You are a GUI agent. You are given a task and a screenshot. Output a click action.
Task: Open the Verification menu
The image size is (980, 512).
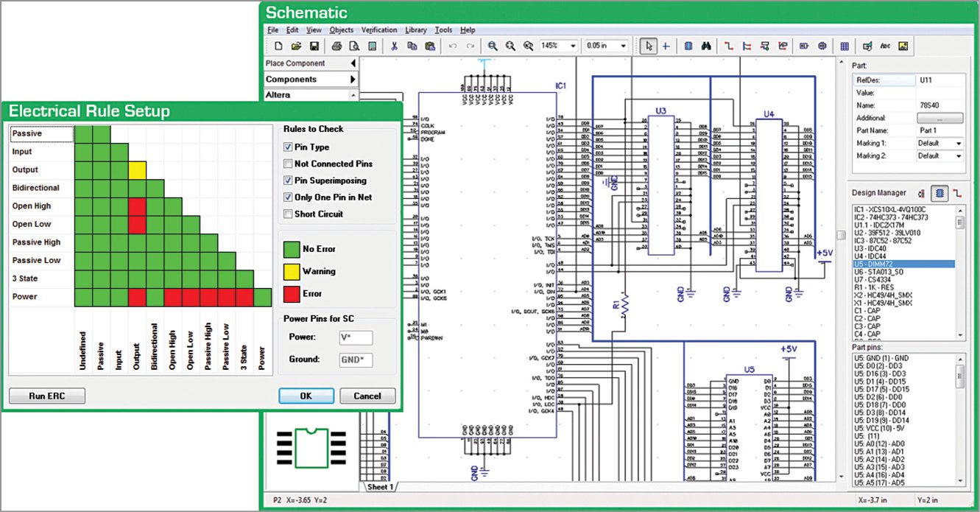pos(378,30)
